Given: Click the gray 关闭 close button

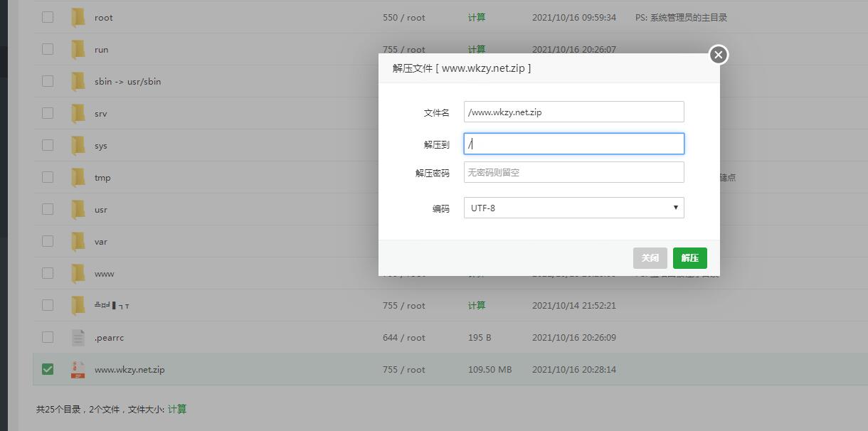Looking at the screenshot, I should coord(650,258).
